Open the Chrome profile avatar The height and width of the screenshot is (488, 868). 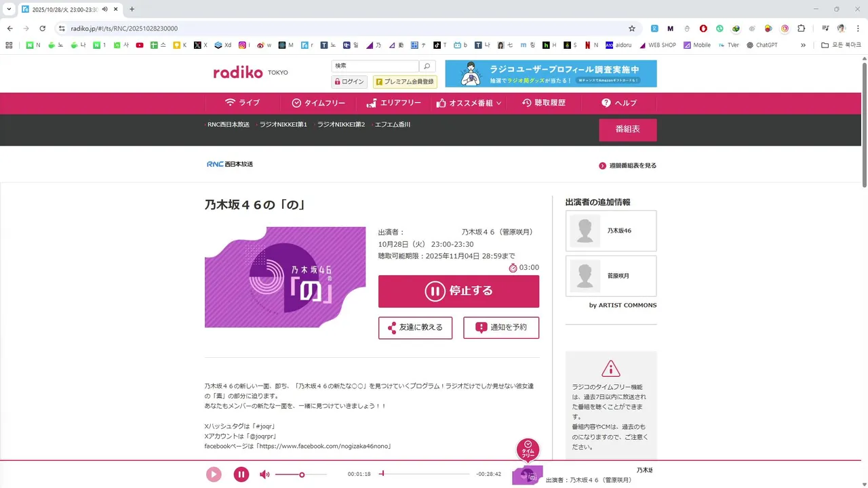point(841,28)
